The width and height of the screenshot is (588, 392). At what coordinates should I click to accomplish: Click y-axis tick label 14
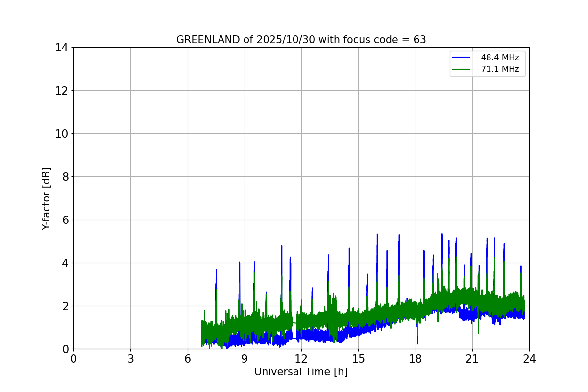[x=61, y=48]
